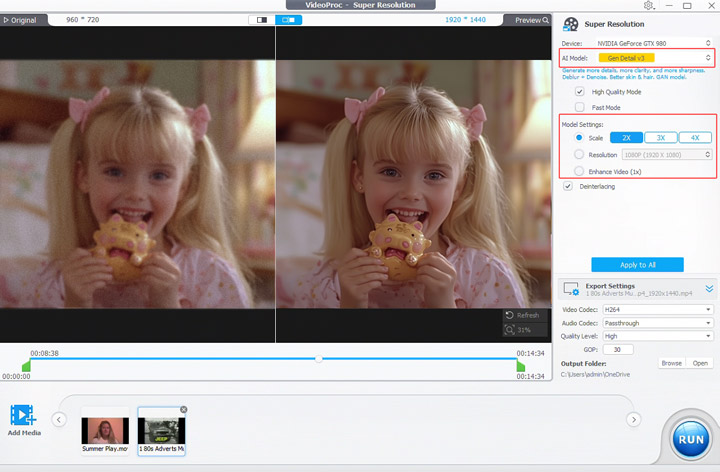Click Apply to All button
The height and width of the screenshot is (472, 720).
click(x=637, y=265)
